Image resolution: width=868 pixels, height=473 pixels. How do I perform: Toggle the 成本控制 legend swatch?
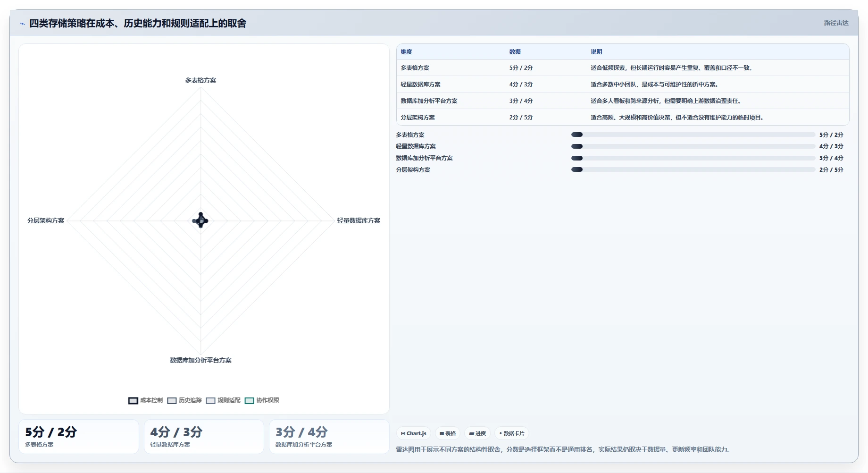pos(133,400)
